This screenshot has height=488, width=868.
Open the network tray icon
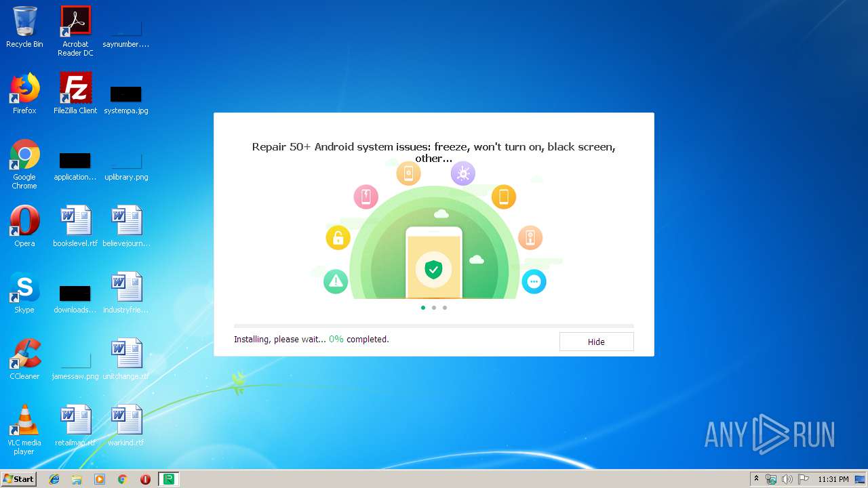tap(771, 479)
